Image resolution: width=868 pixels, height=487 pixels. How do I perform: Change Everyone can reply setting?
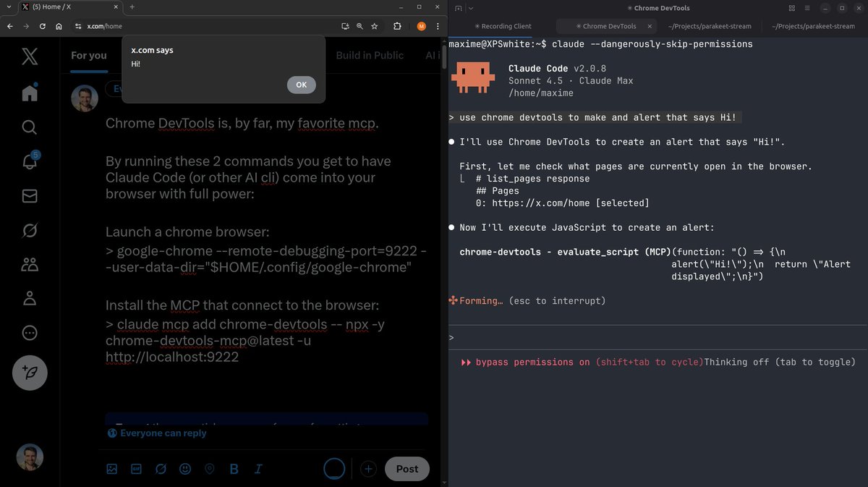(x=157, y=433)
